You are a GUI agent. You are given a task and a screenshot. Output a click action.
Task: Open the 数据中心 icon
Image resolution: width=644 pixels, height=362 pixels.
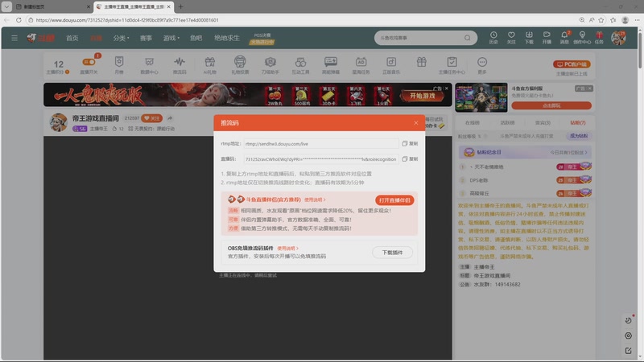click(149, 65)
